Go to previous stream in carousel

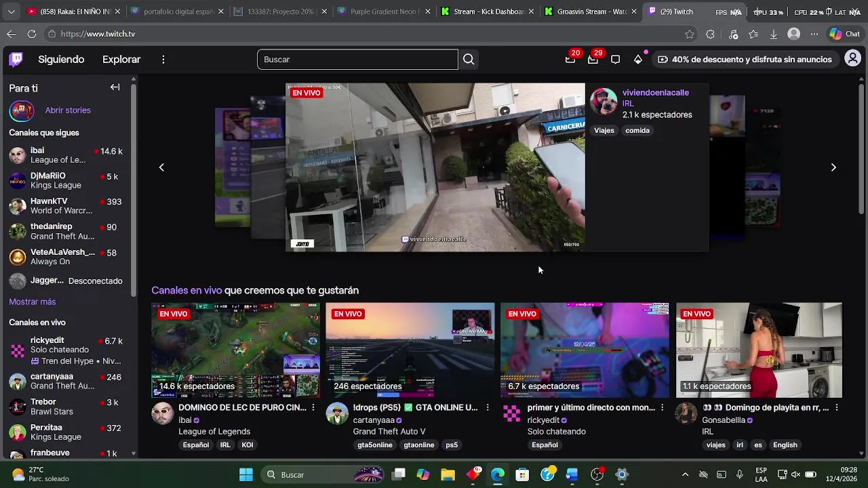coord(161,167)
